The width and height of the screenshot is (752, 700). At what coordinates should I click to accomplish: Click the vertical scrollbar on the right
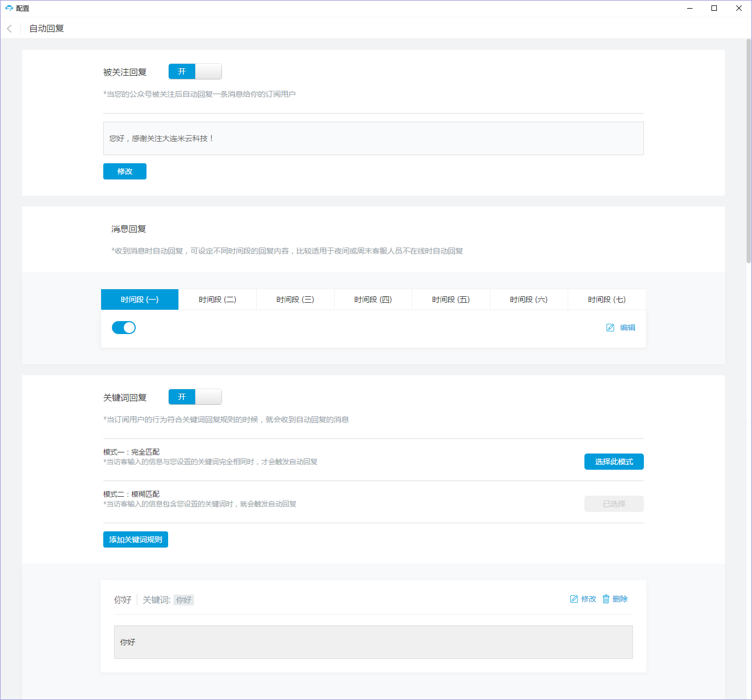[x=749, y=151]
